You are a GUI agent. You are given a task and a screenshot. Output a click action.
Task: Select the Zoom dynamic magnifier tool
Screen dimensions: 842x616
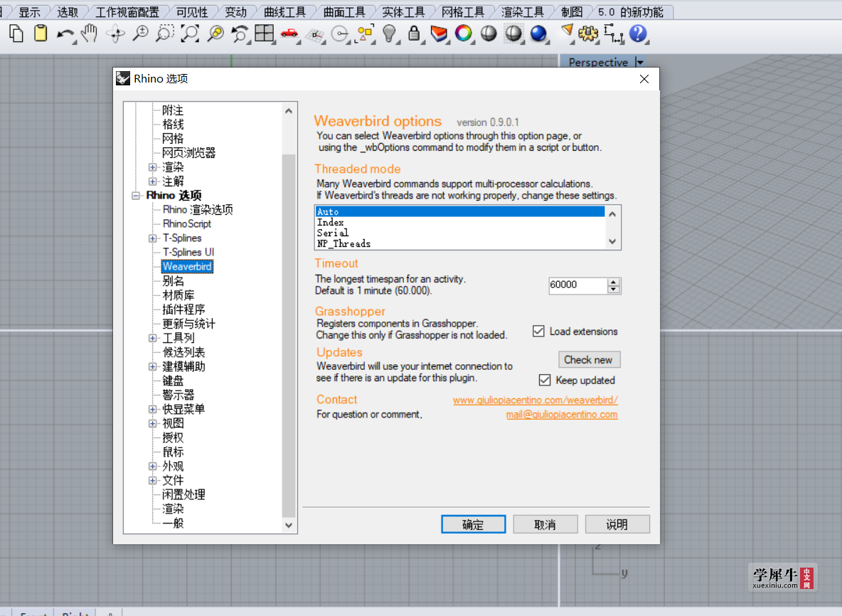click(x=140, y=33)
